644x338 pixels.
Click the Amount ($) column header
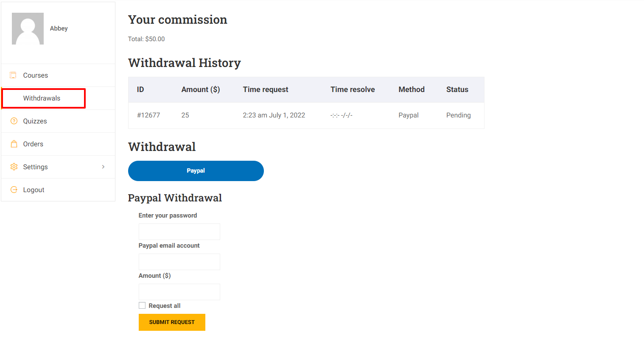[201, 89]
